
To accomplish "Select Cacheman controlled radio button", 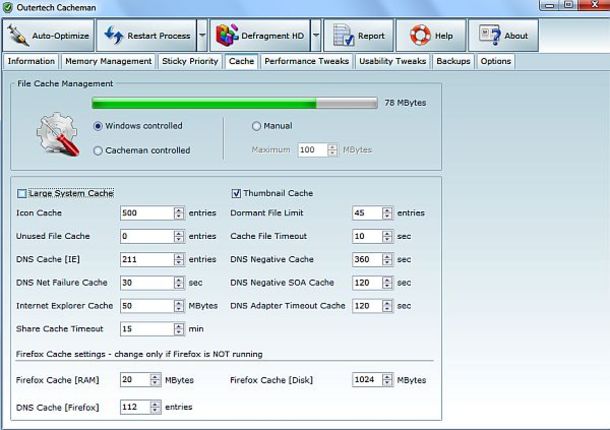I will [98, 151].
